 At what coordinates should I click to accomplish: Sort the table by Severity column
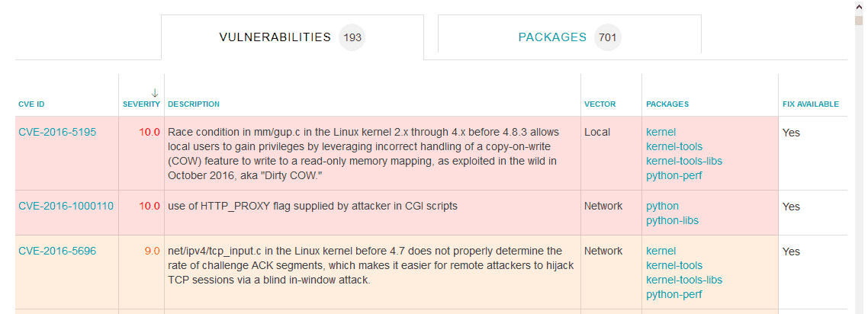coord(141,104)
